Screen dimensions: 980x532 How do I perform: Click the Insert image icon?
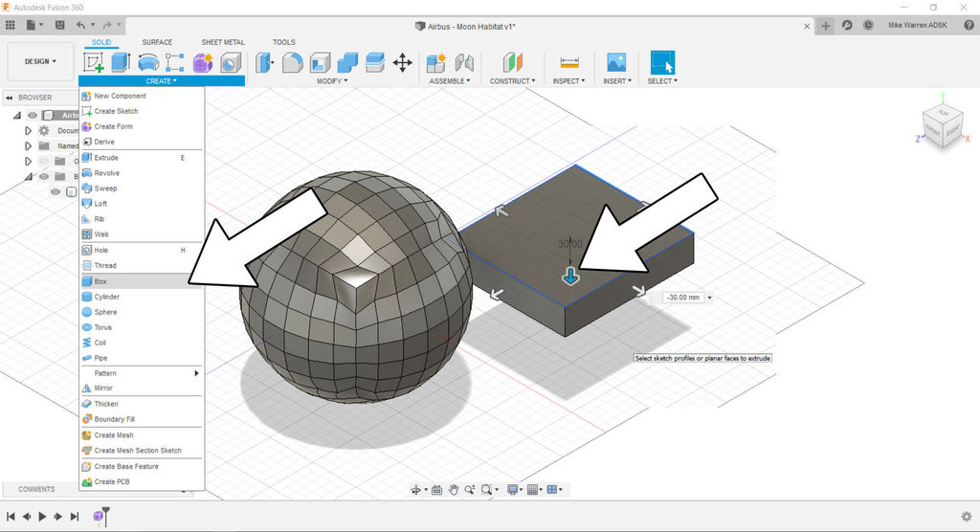click(616, 63)
